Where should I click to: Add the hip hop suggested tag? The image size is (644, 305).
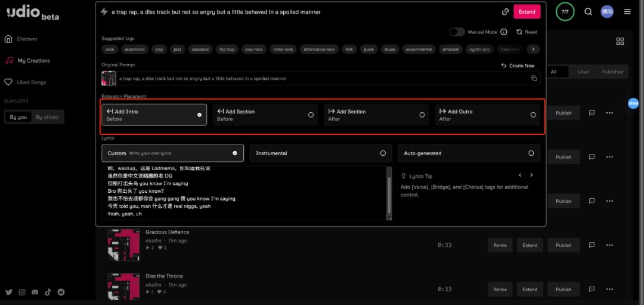tap(227, 50)
